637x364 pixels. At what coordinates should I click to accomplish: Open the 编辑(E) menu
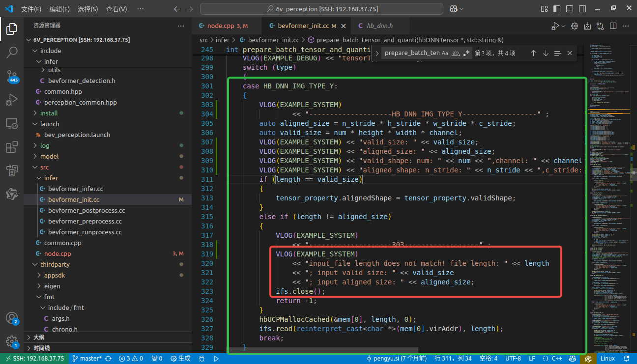tap(59, 9)
